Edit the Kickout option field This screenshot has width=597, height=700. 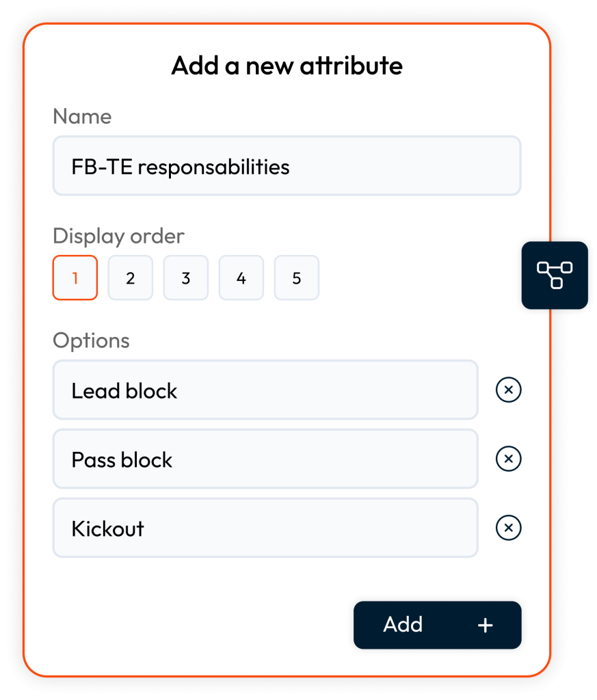(x=265, y=528)
